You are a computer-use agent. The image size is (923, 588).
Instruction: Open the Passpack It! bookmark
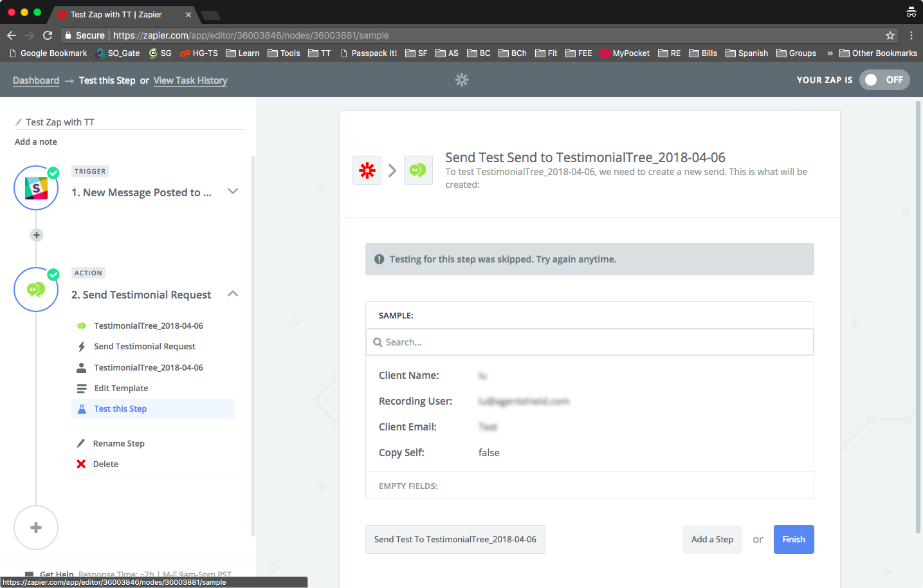(369, 53)
